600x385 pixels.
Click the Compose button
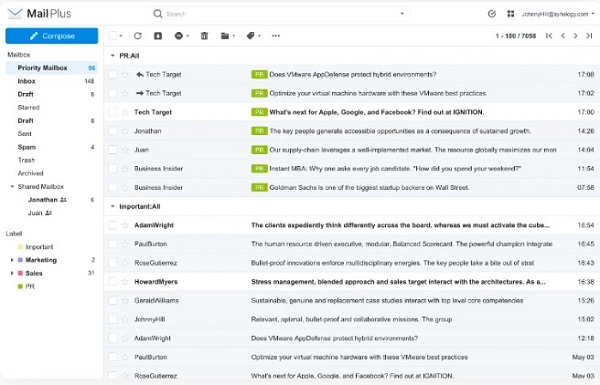coord(52,36)
